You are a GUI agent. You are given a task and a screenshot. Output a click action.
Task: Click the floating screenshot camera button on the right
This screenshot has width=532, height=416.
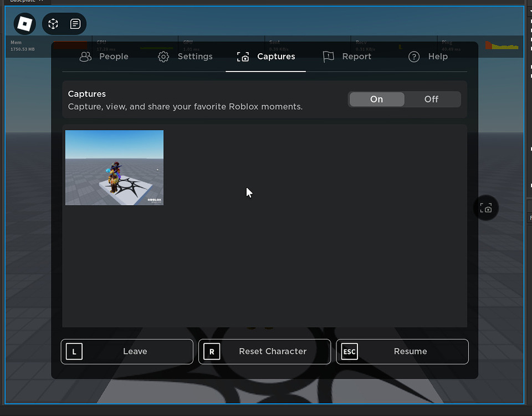486,207
